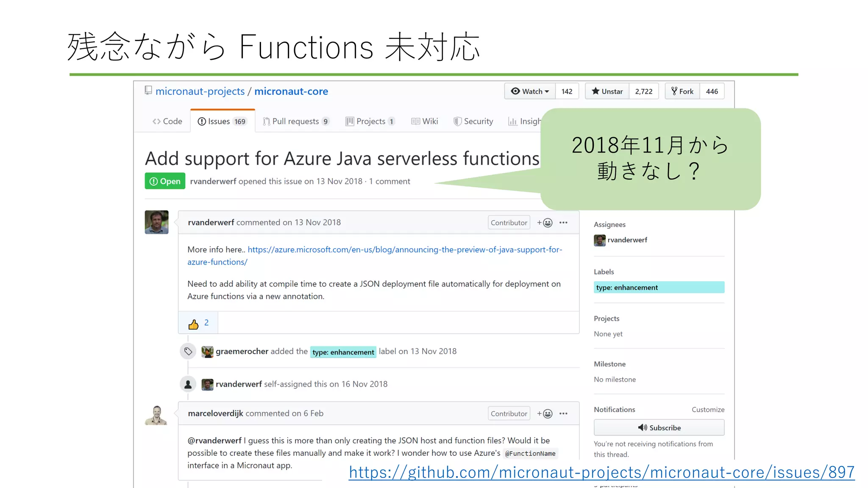Image resolution: width=868 pixels, height=488 pixels.
Task: Click the person self-assigned timeline icon
Action: [188, 384]
